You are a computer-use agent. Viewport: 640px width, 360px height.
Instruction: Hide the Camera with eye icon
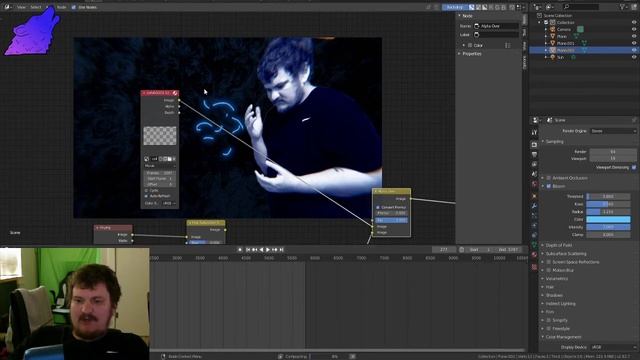[x=634, y=29]
